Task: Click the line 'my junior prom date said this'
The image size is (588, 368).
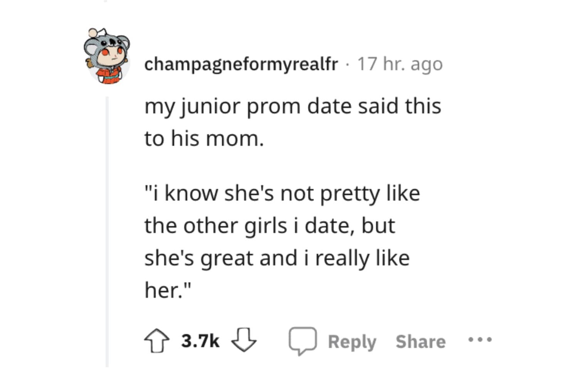Action: coord(292,106)
